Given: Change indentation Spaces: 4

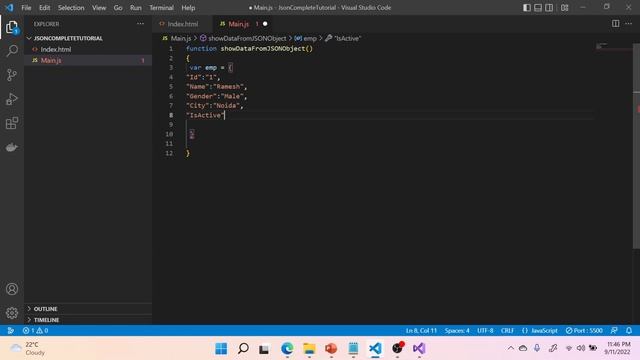Looking at the screenshot, I should (457, 331).
